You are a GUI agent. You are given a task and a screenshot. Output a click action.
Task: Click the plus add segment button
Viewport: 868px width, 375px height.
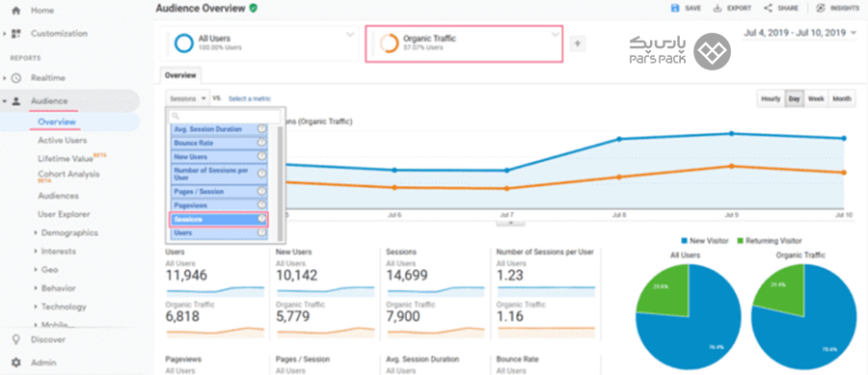point(578,43)
